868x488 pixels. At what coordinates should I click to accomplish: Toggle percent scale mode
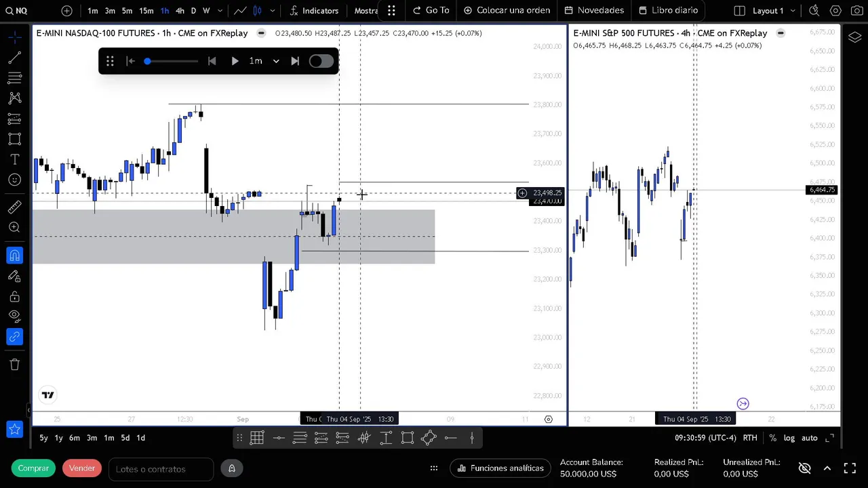(772, 438)
